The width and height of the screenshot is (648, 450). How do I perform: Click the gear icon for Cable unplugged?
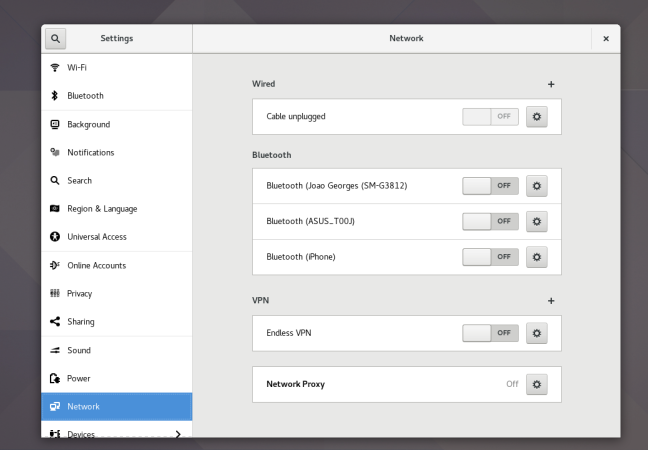(x=537, y=116)
